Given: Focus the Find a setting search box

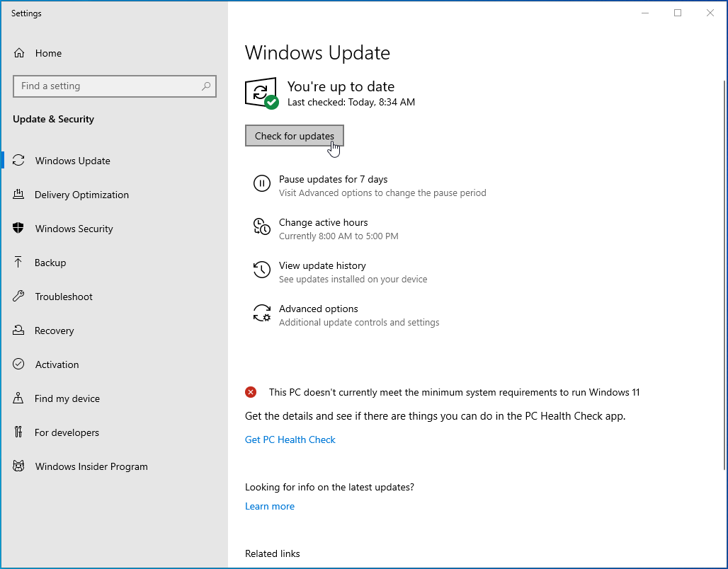Looking at the screenshot, I should click(115, 86).
